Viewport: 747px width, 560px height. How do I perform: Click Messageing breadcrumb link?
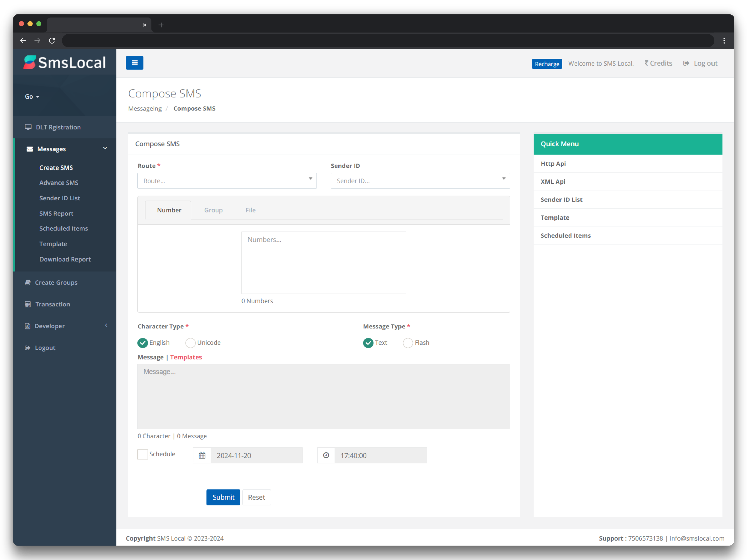(x=145, y=108)
